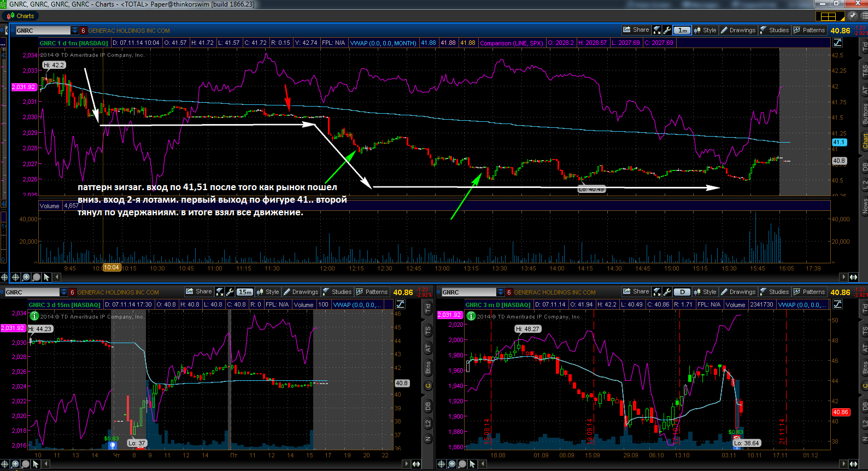Open the top chart settings wrench
This screenshot has width=868, height=471.
pyautogui.click(x=667, y=31)
